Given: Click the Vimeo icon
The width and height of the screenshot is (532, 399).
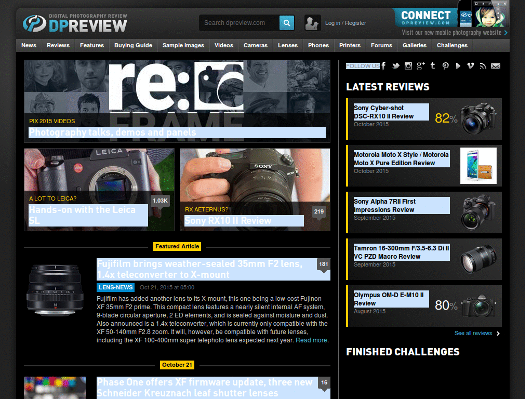Looking at the screenshot, I should tap(470, 66).
